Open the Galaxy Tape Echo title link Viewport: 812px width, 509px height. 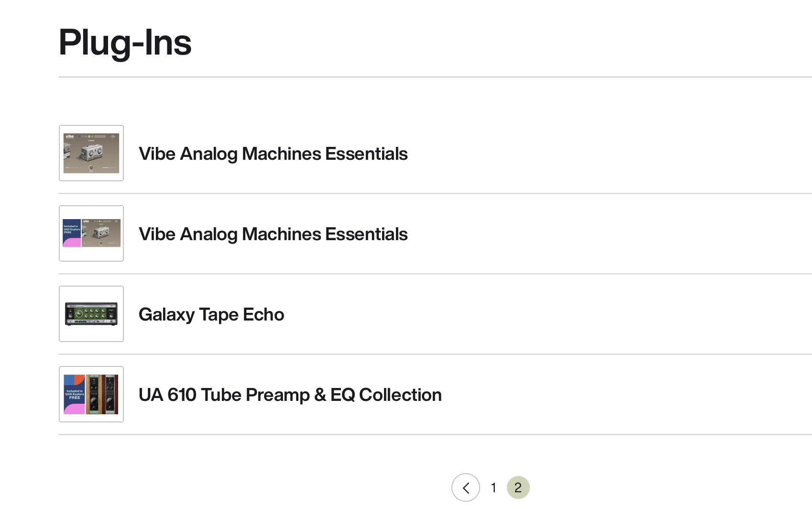tap(211, 314)
